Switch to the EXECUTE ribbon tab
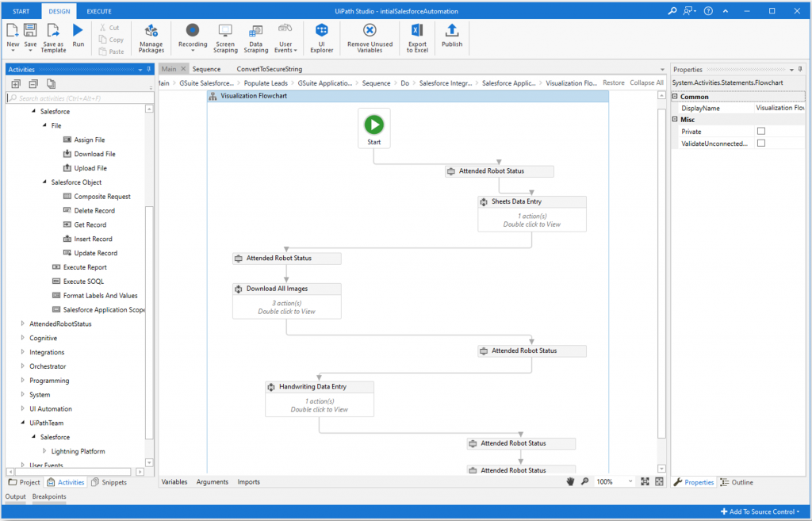 click(99, 11)
